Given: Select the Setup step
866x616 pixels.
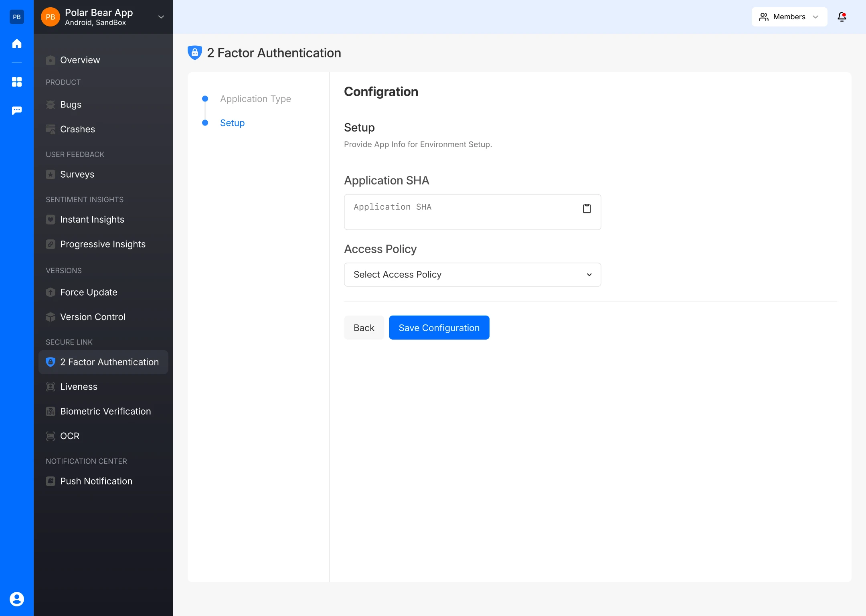Looking at the screenshot, I should point(232,123).
